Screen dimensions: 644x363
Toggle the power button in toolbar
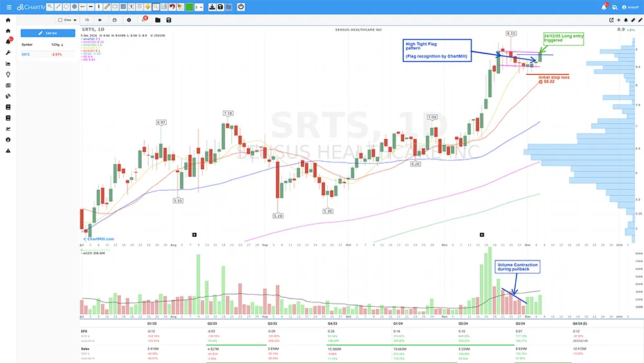point(241,7)
